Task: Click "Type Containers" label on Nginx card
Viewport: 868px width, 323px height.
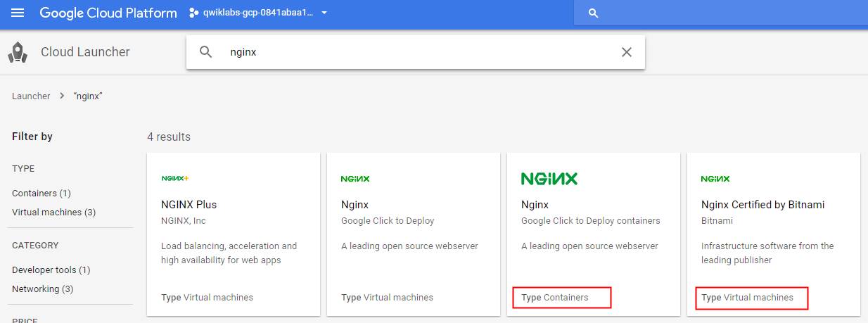Action: (555, 298)
